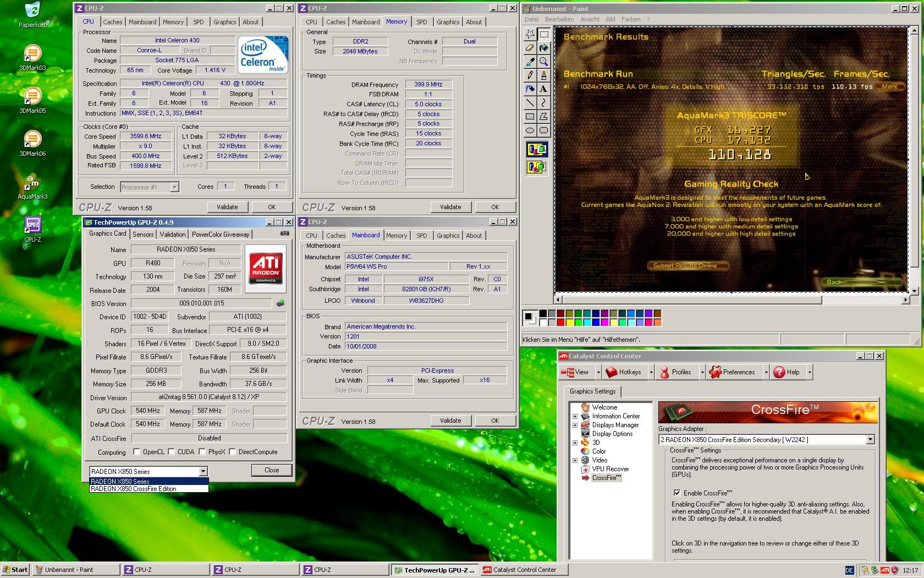The width and height of the screenshot is (924, 578).
Task: Select VPU Recover in the Catalyst tree
Action: tap(610, 469)
